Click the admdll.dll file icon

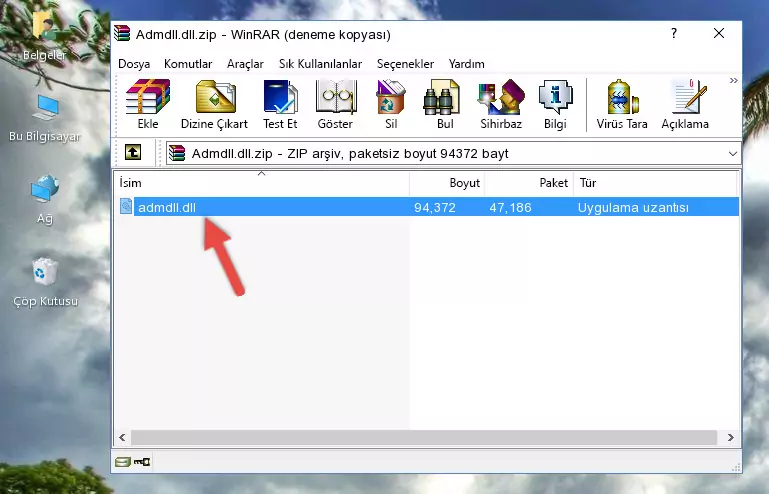[126, 207]
